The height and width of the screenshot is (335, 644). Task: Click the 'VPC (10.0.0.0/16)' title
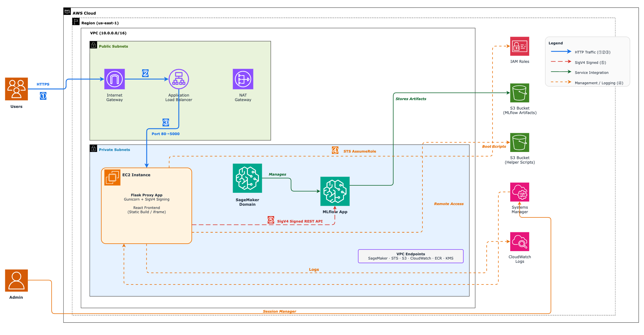point(108,33)
